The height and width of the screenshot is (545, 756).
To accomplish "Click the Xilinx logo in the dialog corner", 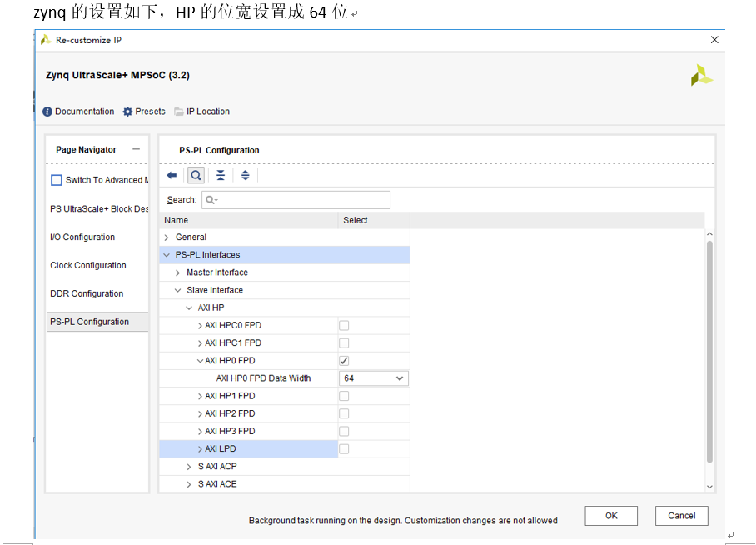I will [700, 74].
